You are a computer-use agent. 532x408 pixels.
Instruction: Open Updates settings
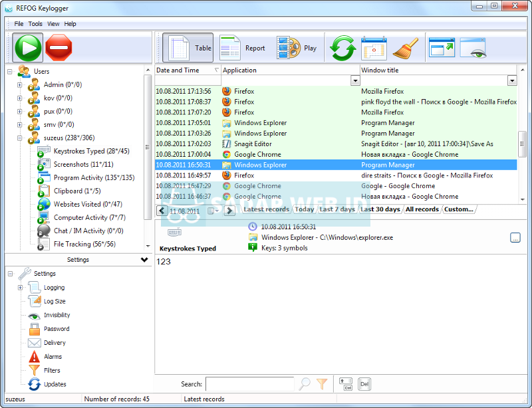tap(55, 384)
